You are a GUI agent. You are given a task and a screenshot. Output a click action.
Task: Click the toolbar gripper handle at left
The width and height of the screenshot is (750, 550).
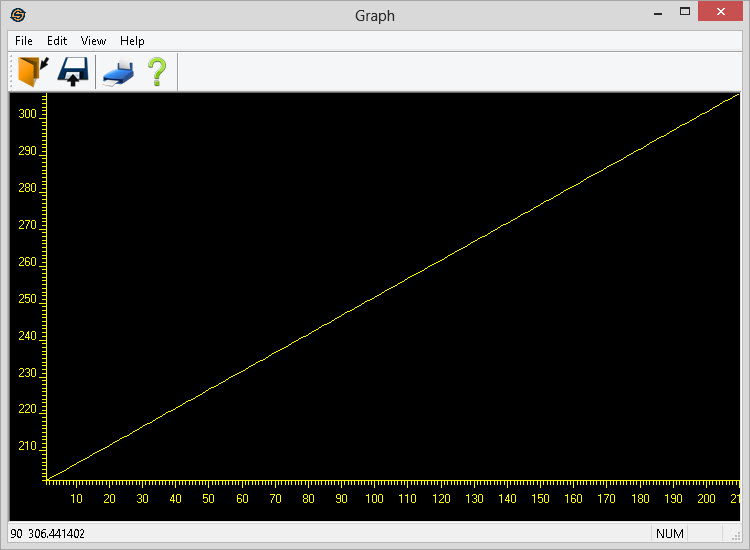(12, 72)
